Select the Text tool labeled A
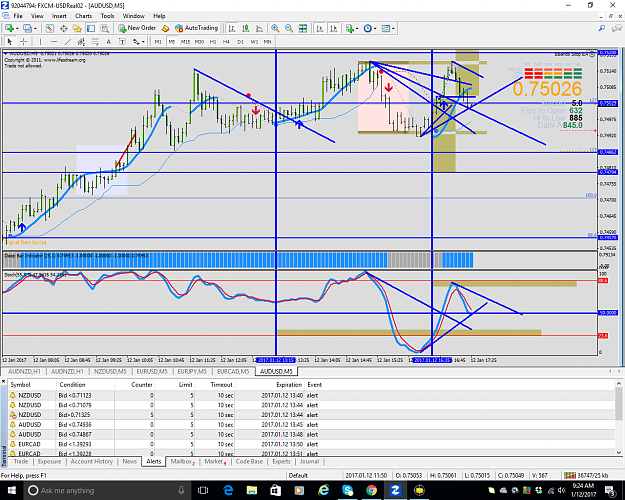The width and height of the screenshot is (625, 500). (x=108, y=41)
